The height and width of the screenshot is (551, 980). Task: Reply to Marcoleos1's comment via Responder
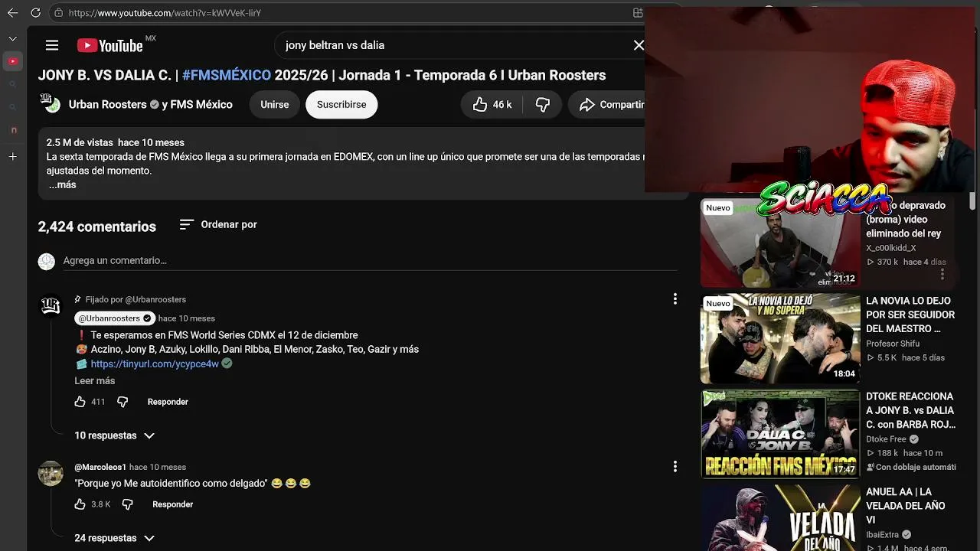pos(173,504)
